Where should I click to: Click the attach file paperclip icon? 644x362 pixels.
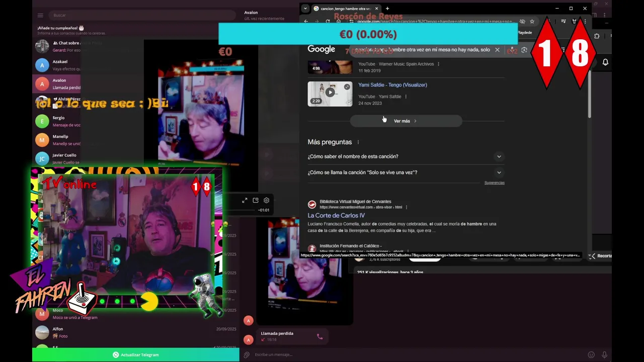[x=247, y=354]
